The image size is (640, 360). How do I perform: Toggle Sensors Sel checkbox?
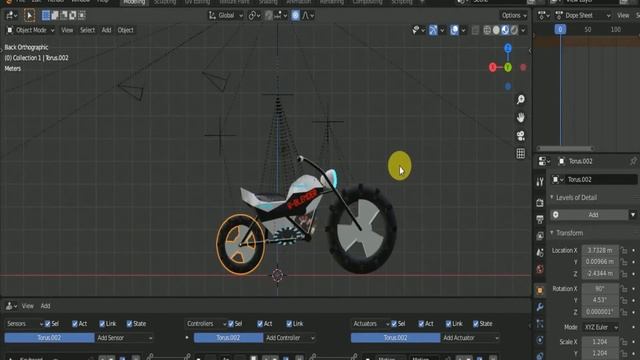48,324
